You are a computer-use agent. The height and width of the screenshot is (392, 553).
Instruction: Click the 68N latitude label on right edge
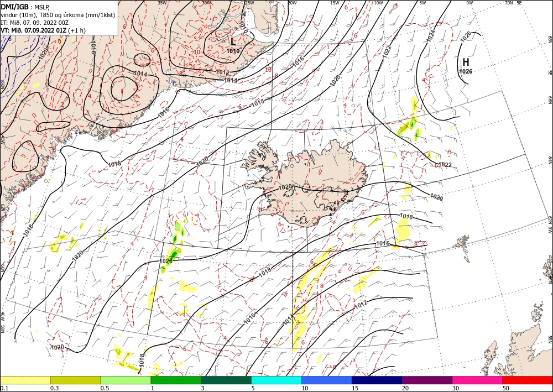(550, 38)
